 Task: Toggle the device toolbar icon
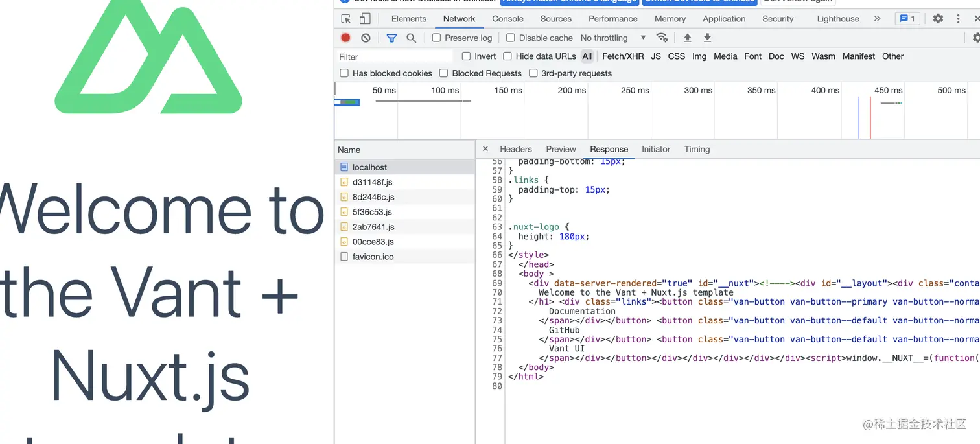(x=365, y=19)
